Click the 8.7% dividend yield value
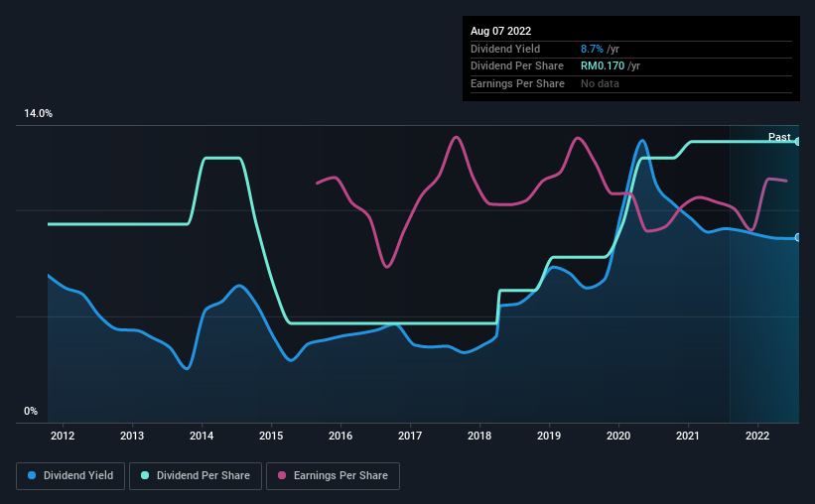The image size is (815, 504). (x=592, y=49)
